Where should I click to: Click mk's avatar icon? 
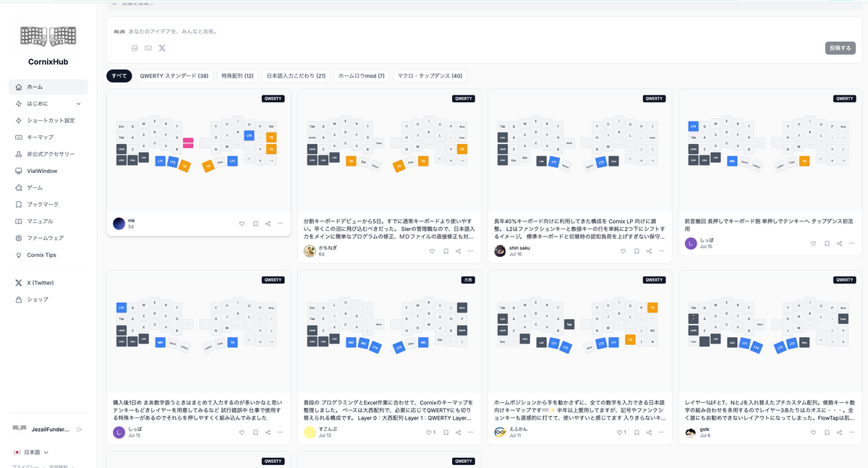coord(119,224)
